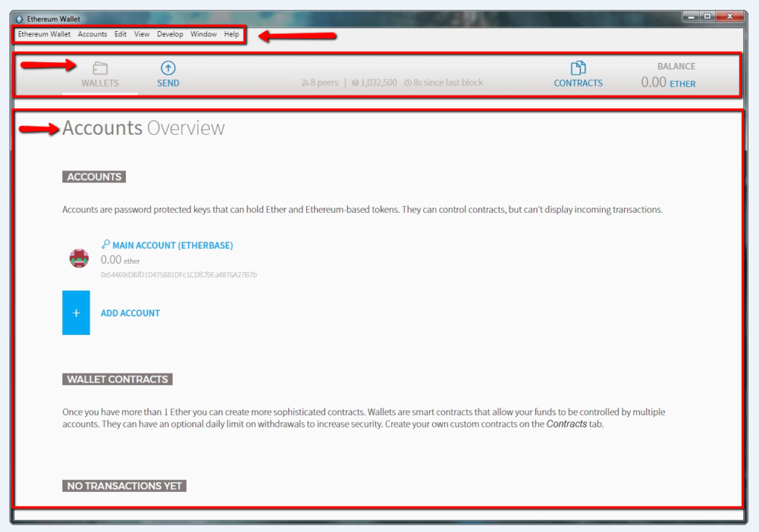Click the 8s since last block text

click(x=448, y=83)
